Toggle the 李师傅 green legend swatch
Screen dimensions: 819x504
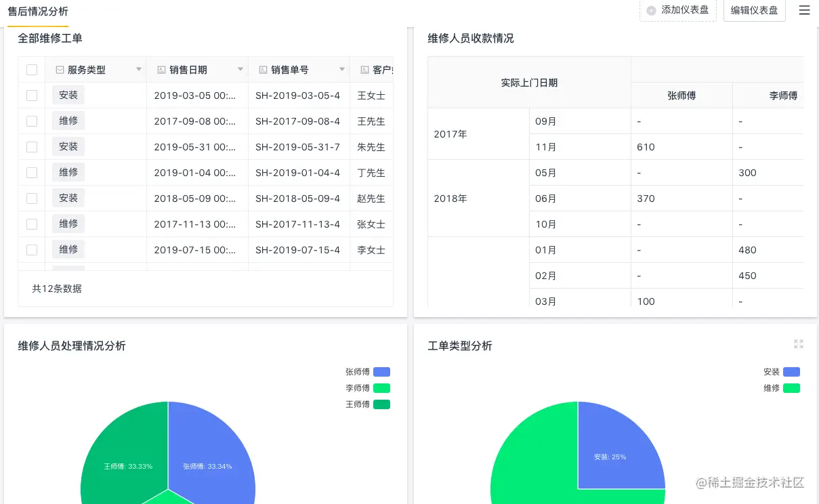pyautogui.click(x=381, y=388)
